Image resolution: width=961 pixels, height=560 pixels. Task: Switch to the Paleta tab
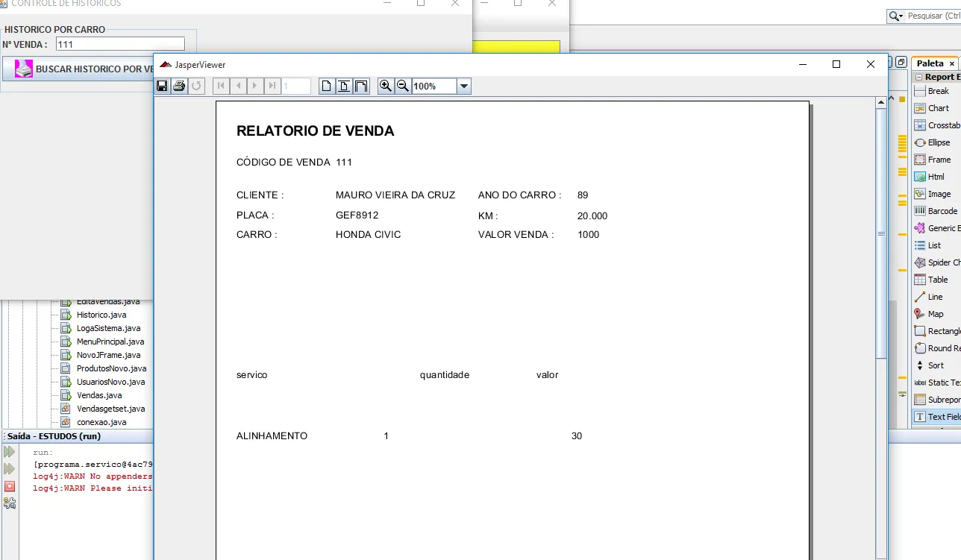pos(930,63)
